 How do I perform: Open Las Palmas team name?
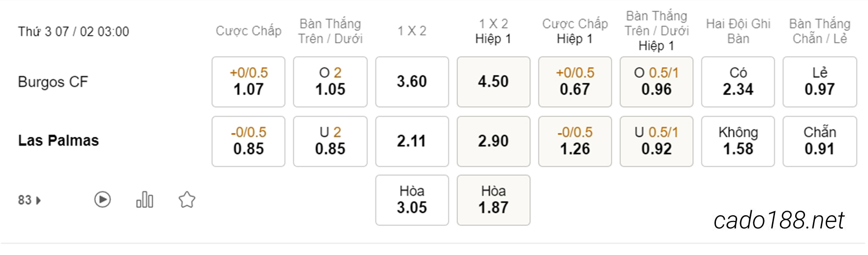pos(59,141)
